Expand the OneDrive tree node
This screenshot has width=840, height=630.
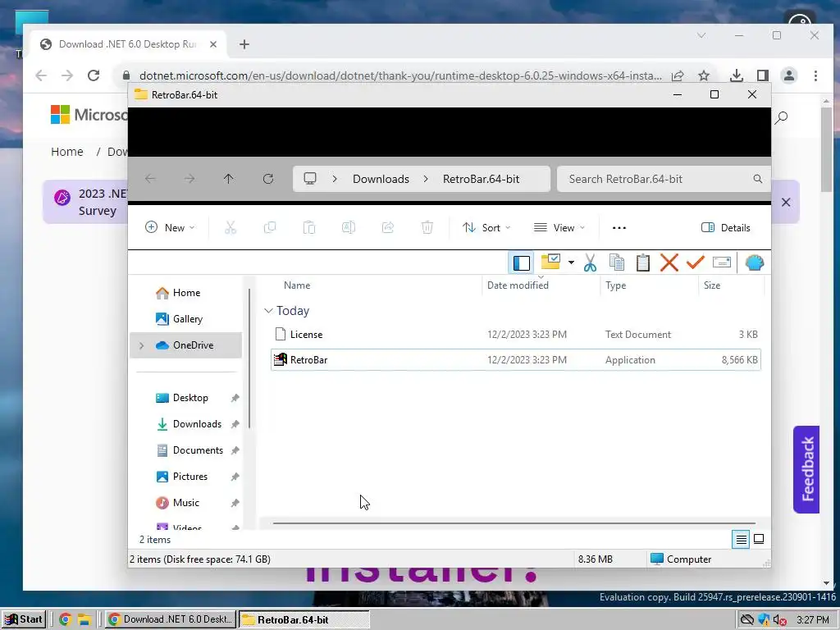tap(141, 345)
